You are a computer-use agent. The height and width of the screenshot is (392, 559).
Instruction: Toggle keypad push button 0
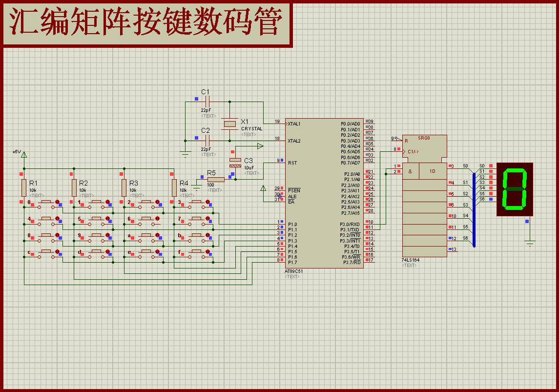coord(47,204)
